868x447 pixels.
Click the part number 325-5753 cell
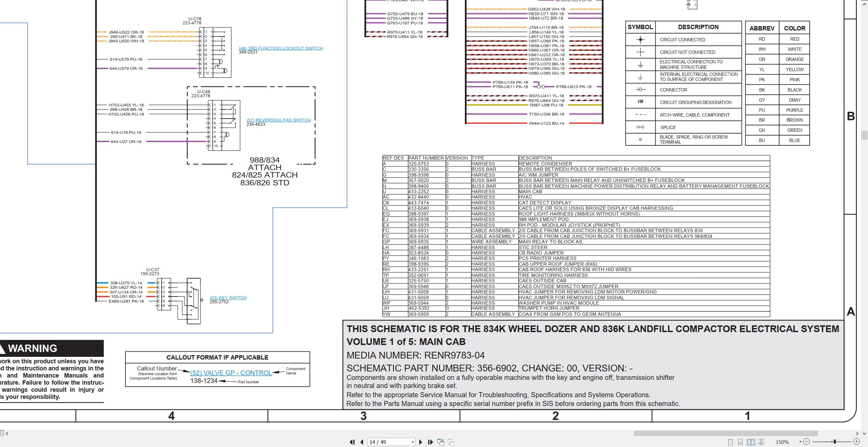tap(426, 164)
